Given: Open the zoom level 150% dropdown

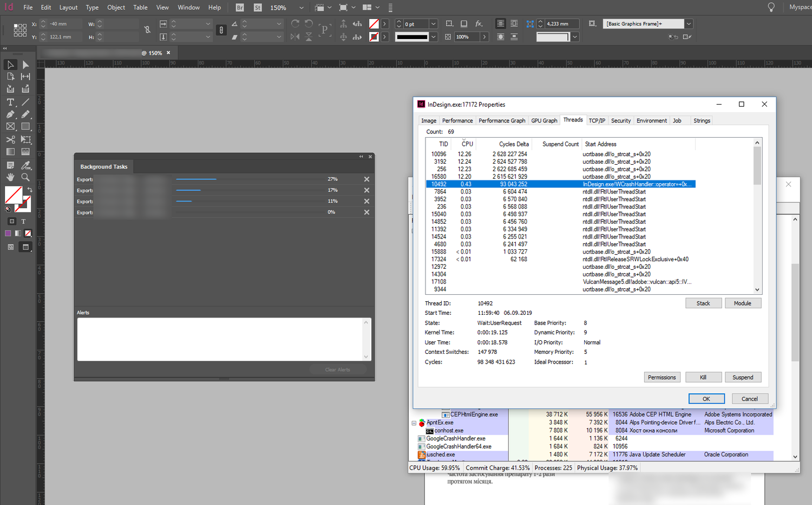Looking at the screenshot, I should 302,8.
